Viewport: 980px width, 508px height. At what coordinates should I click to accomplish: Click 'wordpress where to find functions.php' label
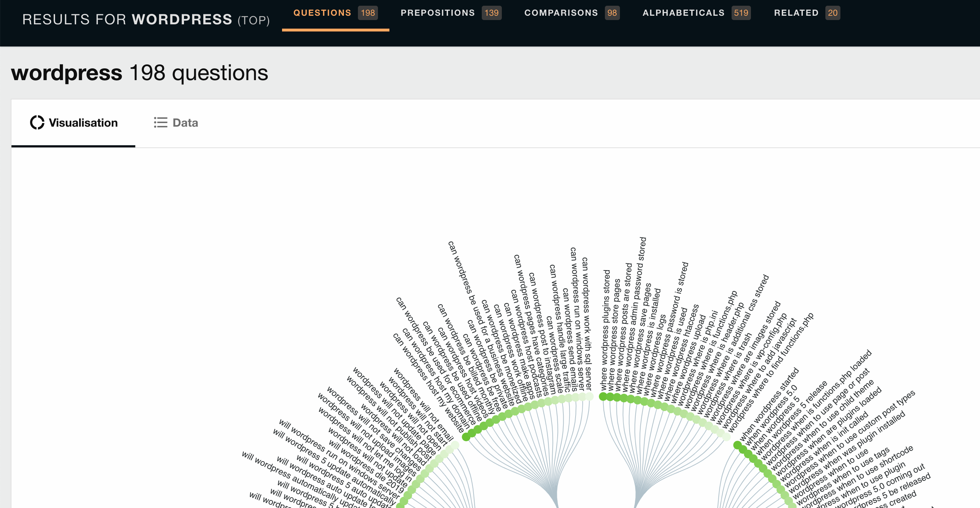click(771, 373)
